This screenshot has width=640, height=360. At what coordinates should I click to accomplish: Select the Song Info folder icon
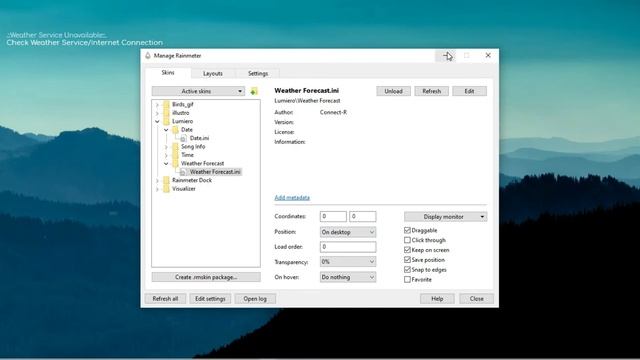176,147
